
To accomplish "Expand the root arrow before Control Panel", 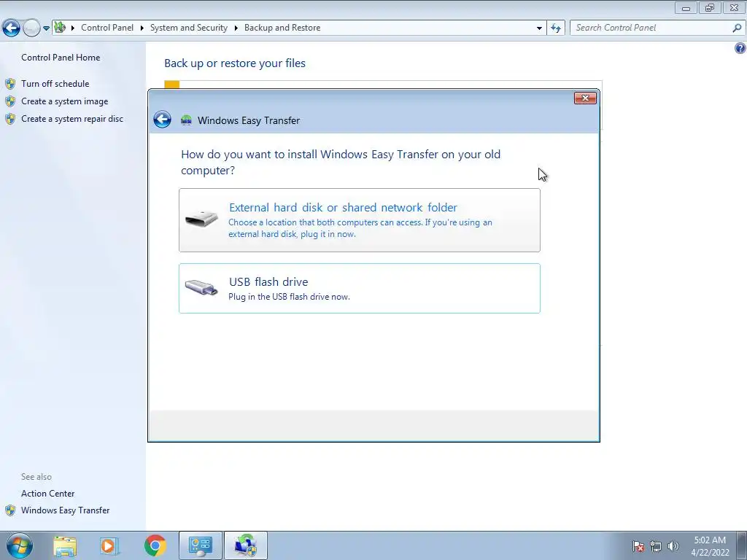I will click(x=73, y=28).
